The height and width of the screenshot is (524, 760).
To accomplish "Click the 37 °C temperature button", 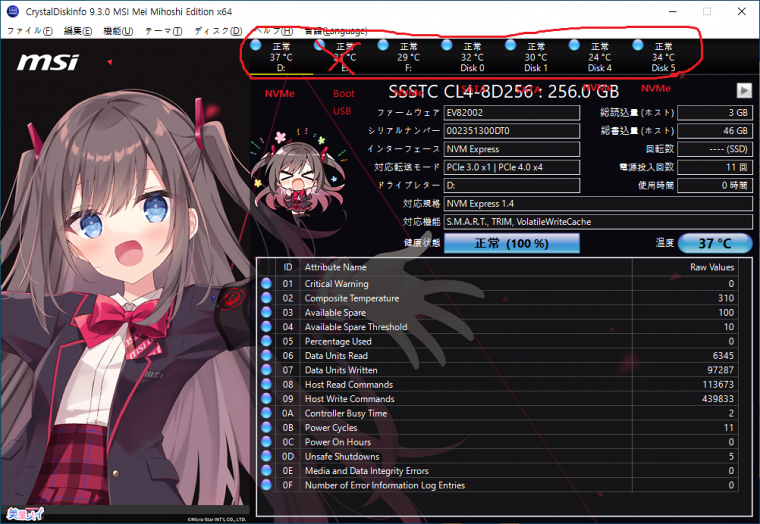I will 715,243.
